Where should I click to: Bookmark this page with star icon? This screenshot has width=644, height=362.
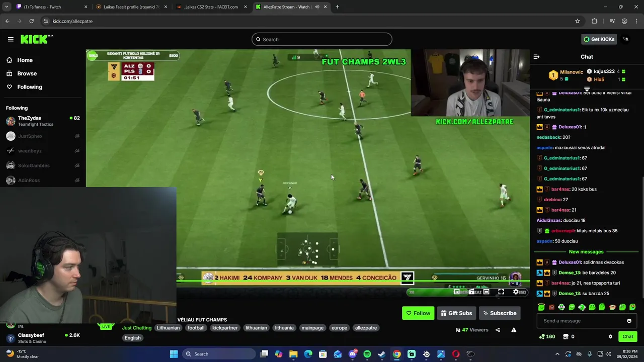coord(578,21)
